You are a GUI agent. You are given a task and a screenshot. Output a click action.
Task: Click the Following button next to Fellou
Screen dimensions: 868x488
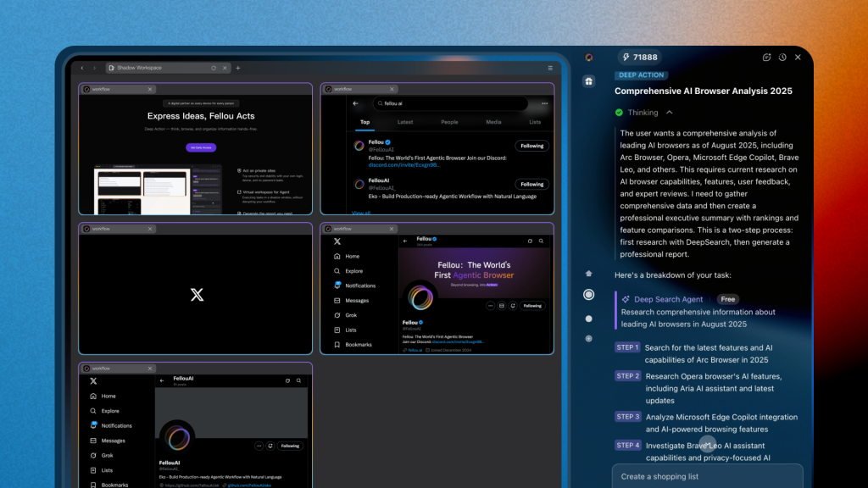(x=531, y=146)
